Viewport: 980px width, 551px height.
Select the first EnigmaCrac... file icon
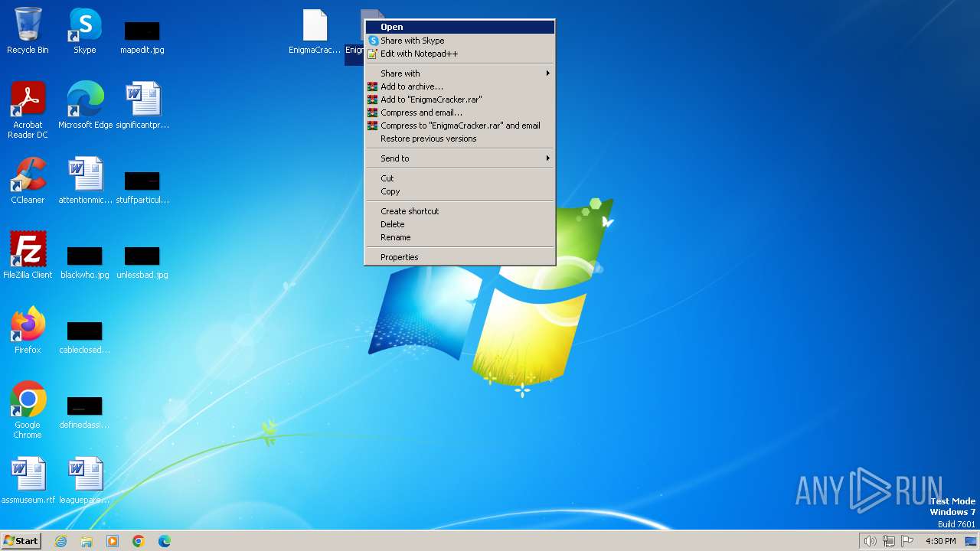coord(315,32)
